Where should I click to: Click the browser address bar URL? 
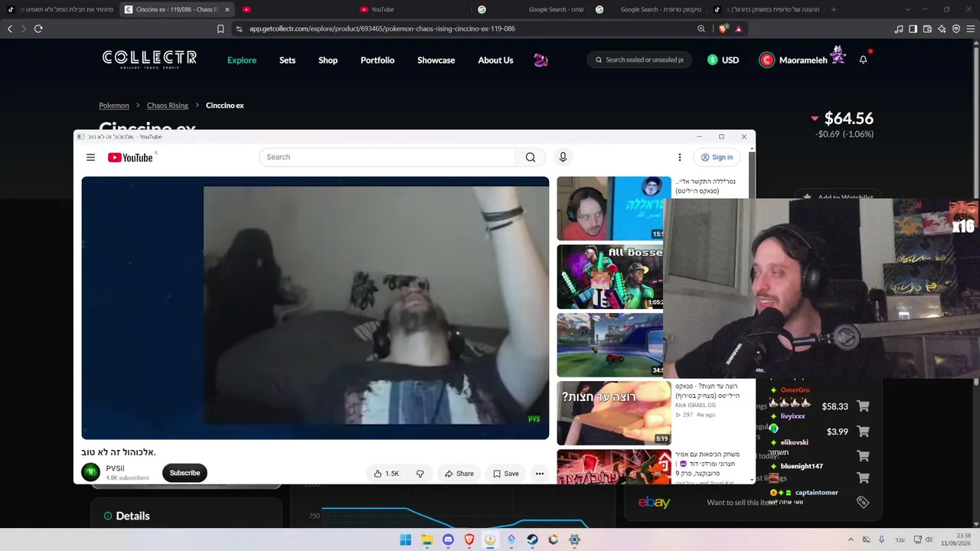382,29
